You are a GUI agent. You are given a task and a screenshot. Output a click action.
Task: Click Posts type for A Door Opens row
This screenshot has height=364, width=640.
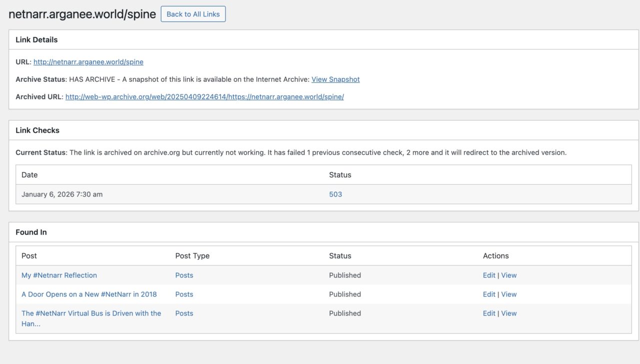tap(184, 294)
